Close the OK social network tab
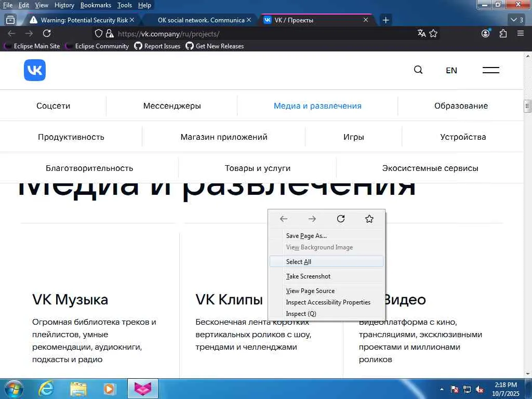The height and width of the screenshot is (399, 532). click(x=249, y=20)
